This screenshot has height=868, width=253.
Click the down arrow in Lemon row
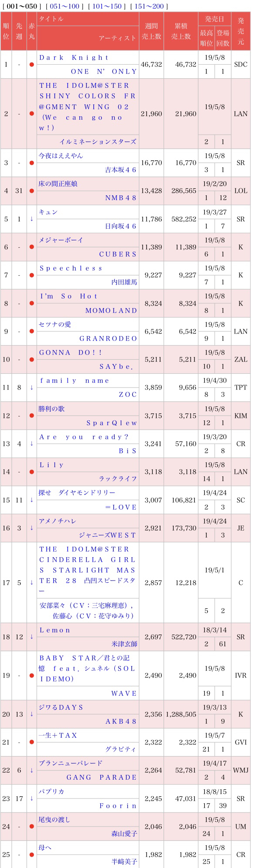click(x=31, y=637)
